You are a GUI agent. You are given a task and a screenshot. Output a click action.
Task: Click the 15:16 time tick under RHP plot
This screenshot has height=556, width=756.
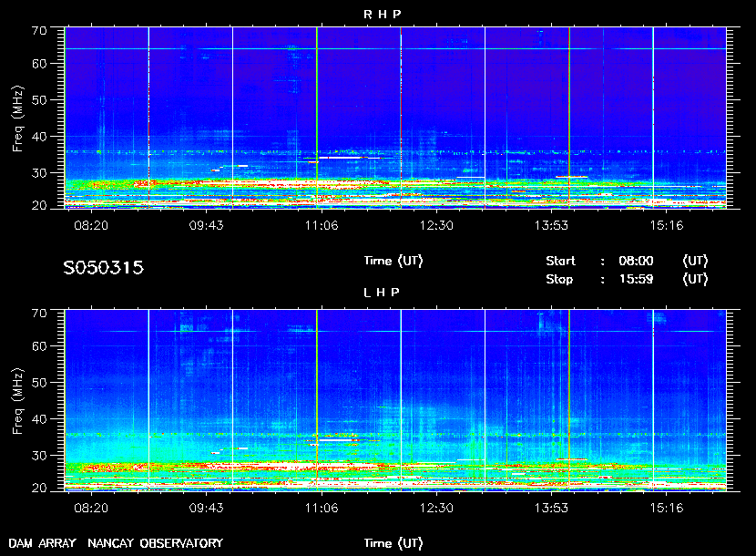(667, 225)
